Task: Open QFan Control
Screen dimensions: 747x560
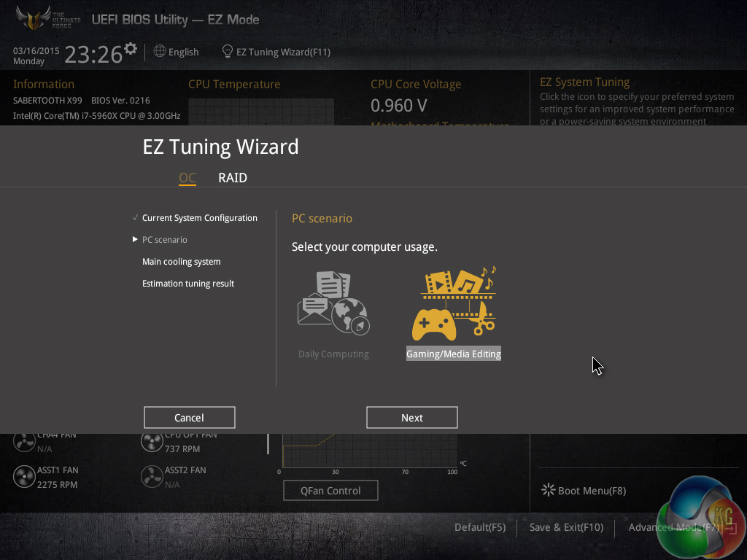Action: coord(330,491)
